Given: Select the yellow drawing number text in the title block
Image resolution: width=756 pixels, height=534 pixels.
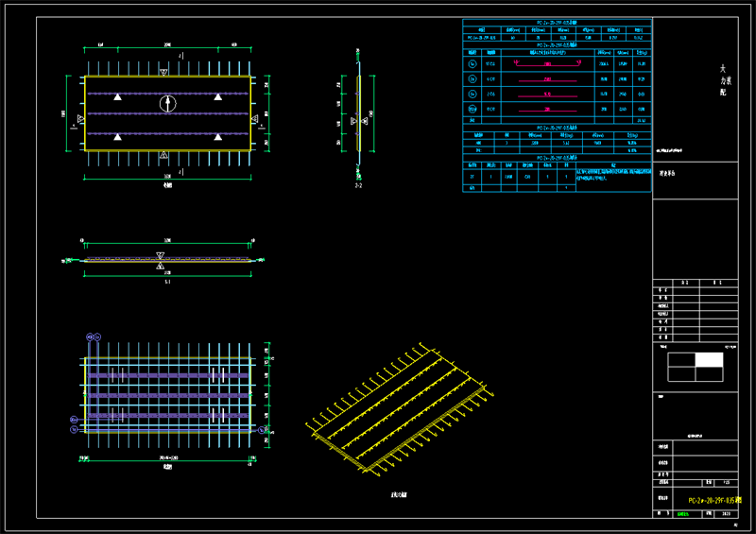Looking at the screenshot, I should click(714, 501).
